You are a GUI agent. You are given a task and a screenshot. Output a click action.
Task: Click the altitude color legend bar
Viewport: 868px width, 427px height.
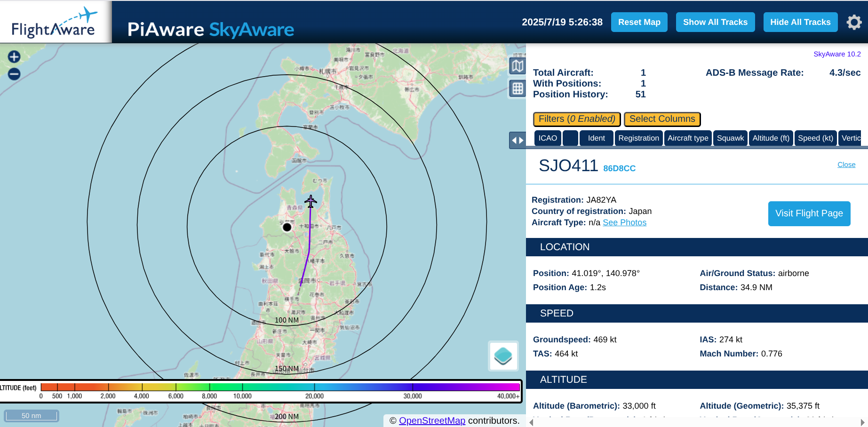coord(280,387)
